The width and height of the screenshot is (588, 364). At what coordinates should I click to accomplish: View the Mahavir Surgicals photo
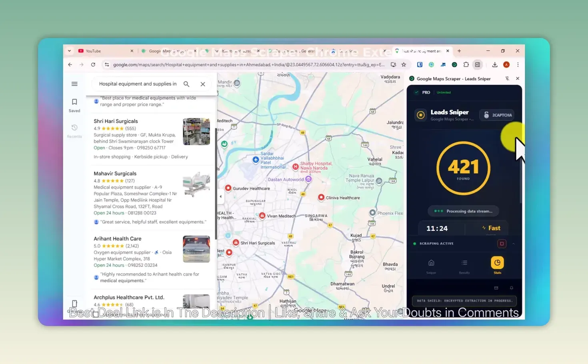tap(196, 184)
